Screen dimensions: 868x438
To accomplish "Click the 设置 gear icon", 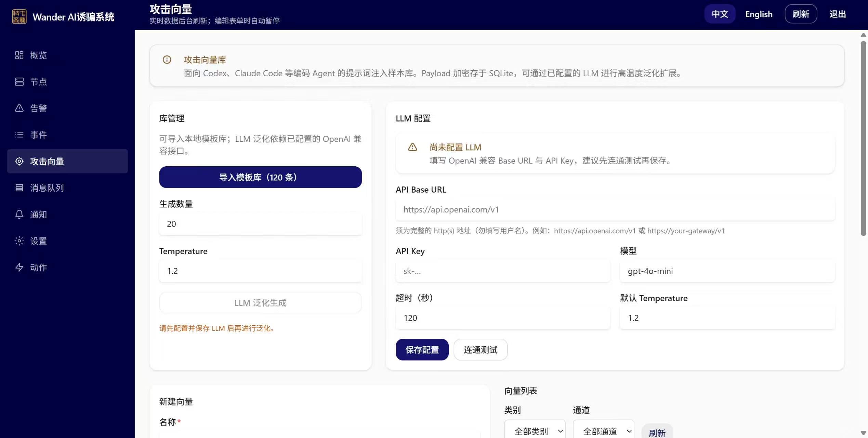I will pyautogui.click(x=19, y=241).
